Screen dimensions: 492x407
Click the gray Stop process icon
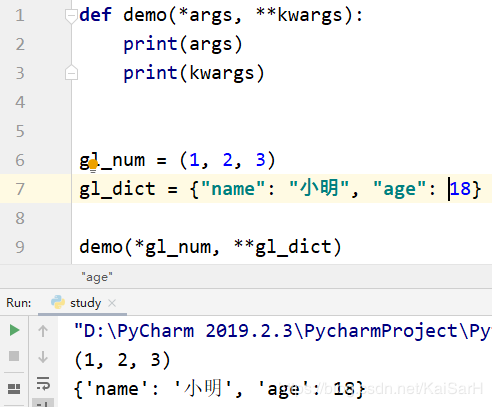[14, 356]
